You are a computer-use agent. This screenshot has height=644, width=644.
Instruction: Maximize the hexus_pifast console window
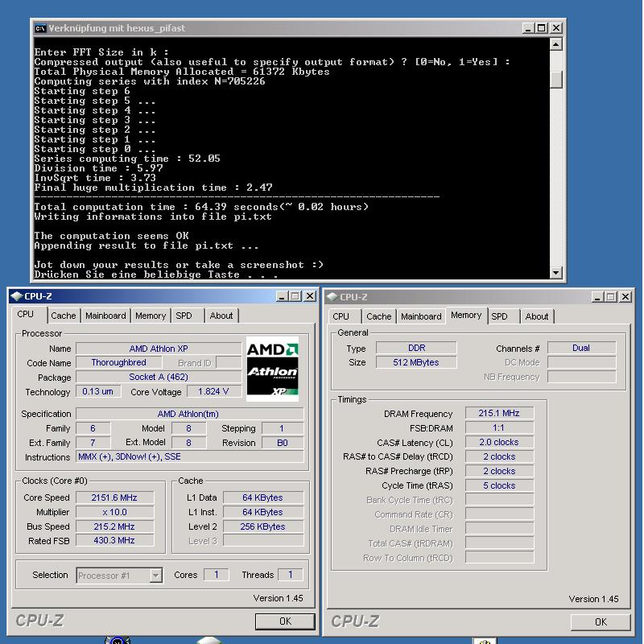[x=542, y=28]
